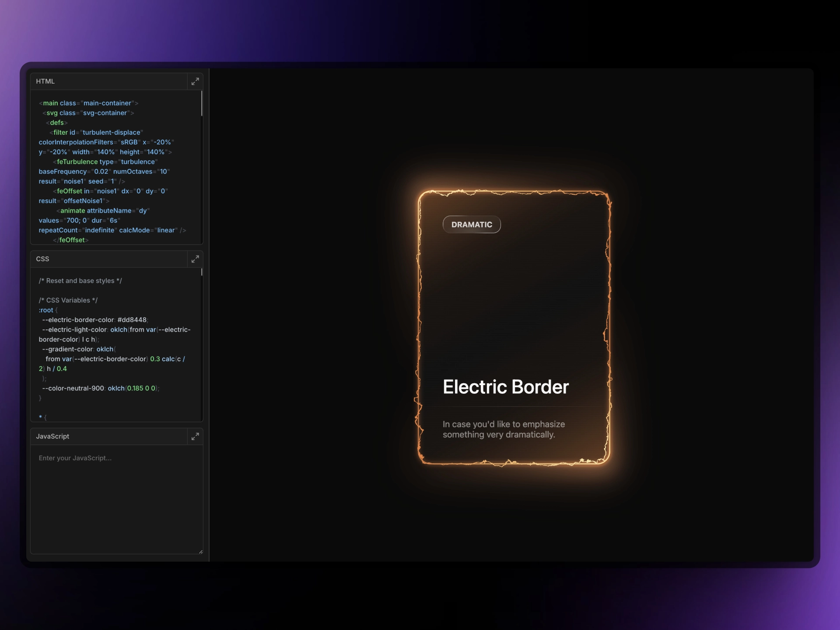The image size is (840, 630).
Task: Click the CSS code scrollbar thumb
Action: 202,272
